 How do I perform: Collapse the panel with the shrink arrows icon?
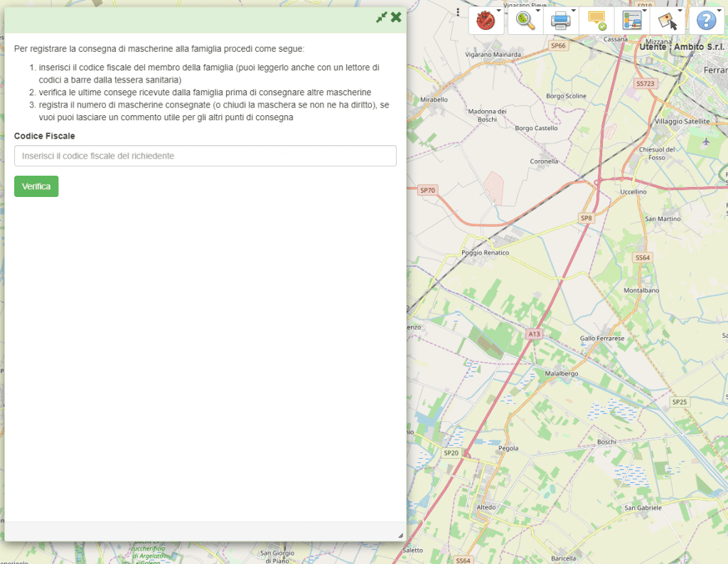pos(382,17)
